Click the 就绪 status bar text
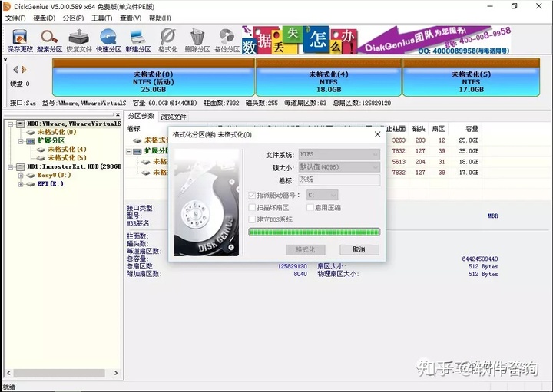 [x=9, y=387]
